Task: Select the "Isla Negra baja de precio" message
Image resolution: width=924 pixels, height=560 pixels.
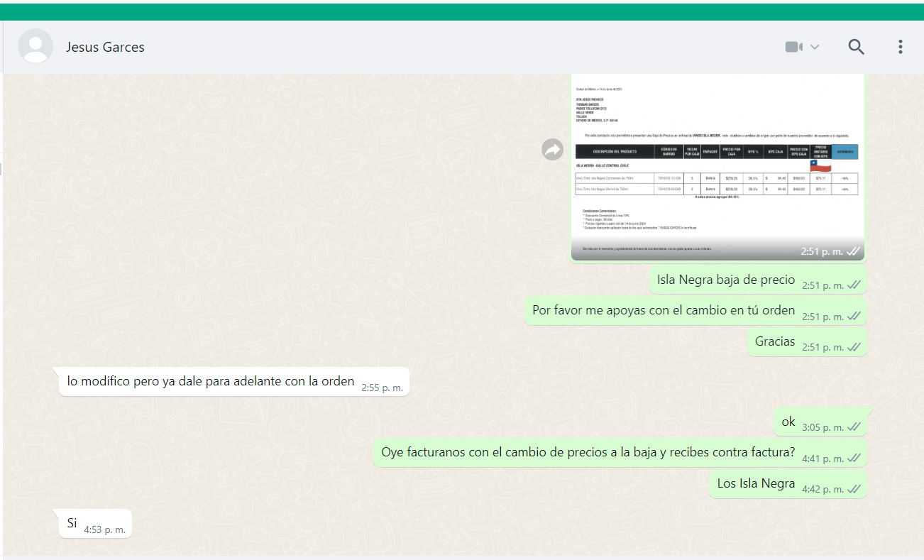Action: pos(725,280)
